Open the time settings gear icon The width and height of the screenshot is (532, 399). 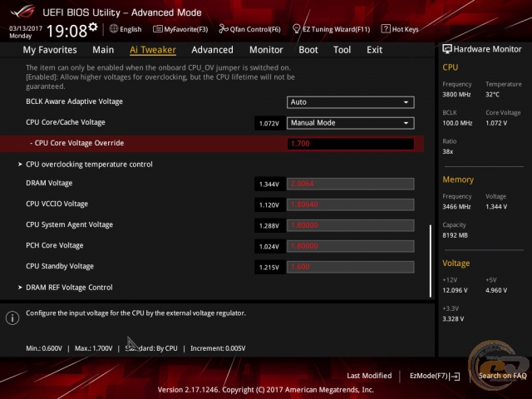point(93,27)
